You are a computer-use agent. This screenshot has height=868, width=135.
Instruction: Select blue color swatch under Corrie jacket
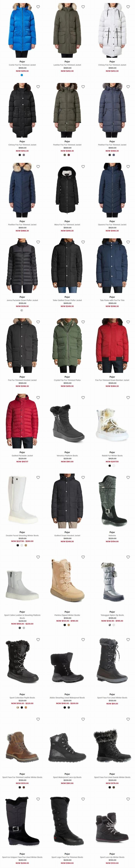tap(22, 75)
